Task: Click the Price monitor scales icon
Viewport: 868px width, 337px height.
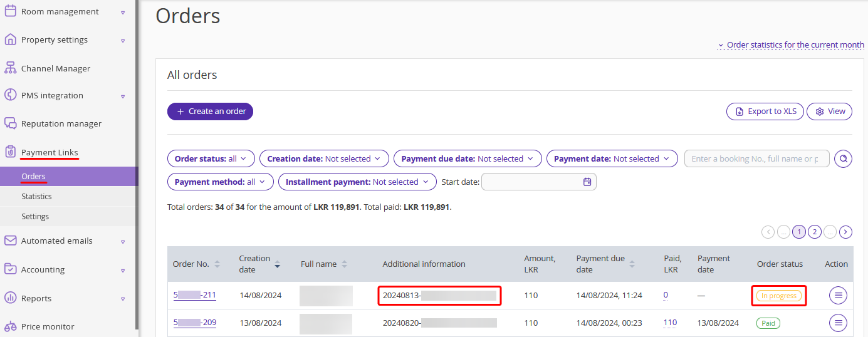Action: coord(10,326)
